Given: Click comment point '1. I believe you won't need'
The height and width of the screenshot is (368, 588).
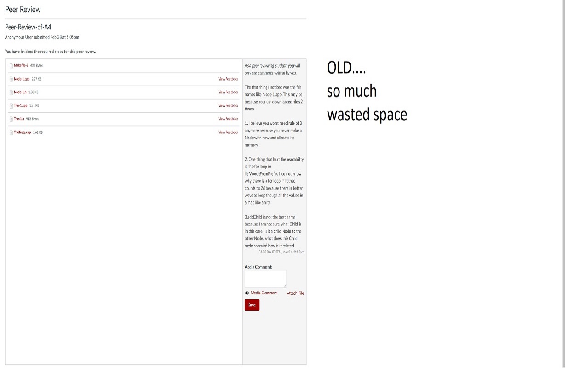Looking at the screenshot, I should [x=273, y=134].
